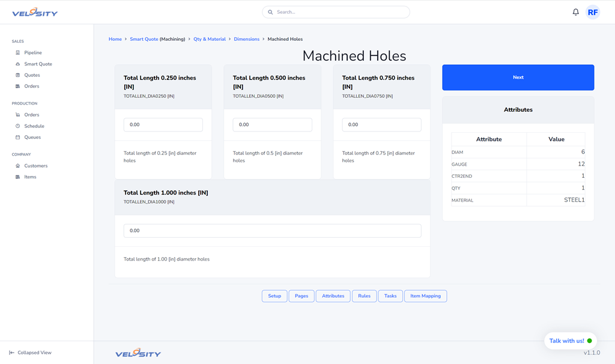Click the blue Next button
The height and width of the screenshot is (364, 615).
coord(518,77)
